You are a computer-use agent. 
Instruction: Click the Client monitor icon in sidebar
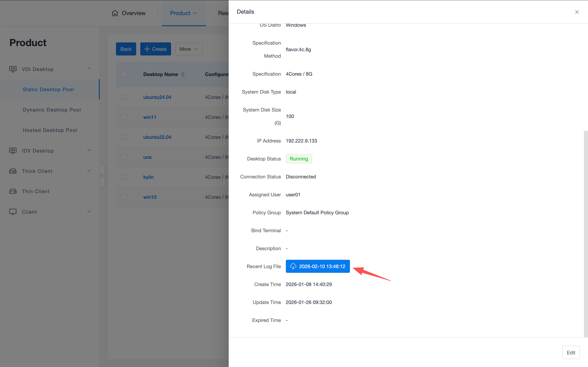coord(13,212)
